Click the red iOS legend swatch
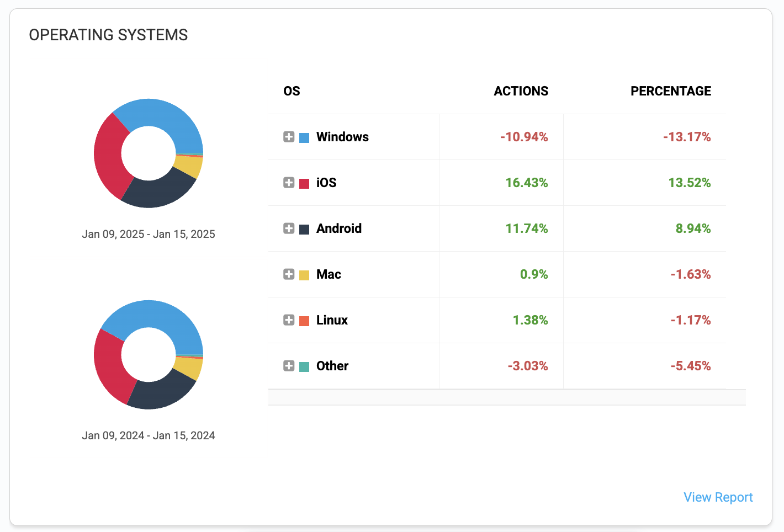Screen dimensions: 784x532 click(304, 183)
